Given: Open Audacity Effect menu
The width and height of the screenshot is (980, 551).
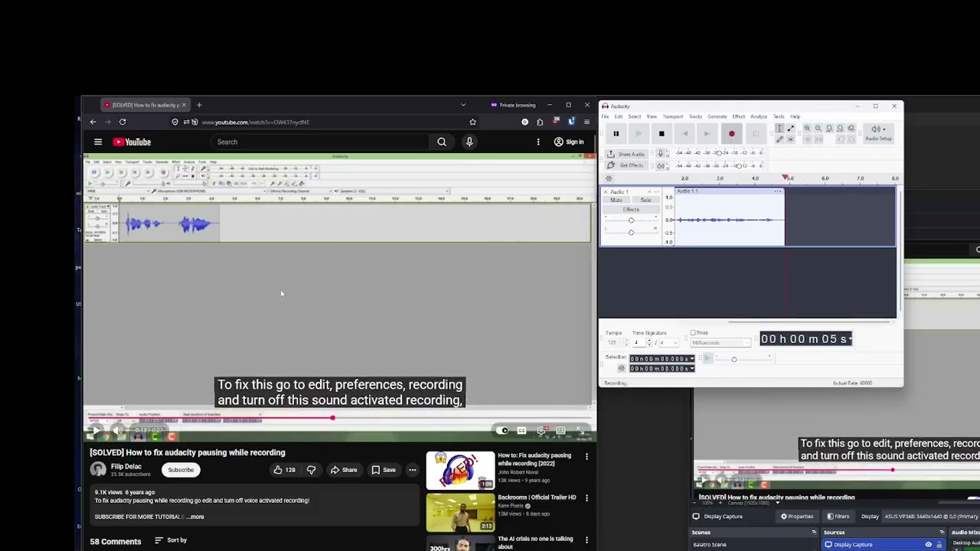Looking at the screenshot, I should 739,116.
